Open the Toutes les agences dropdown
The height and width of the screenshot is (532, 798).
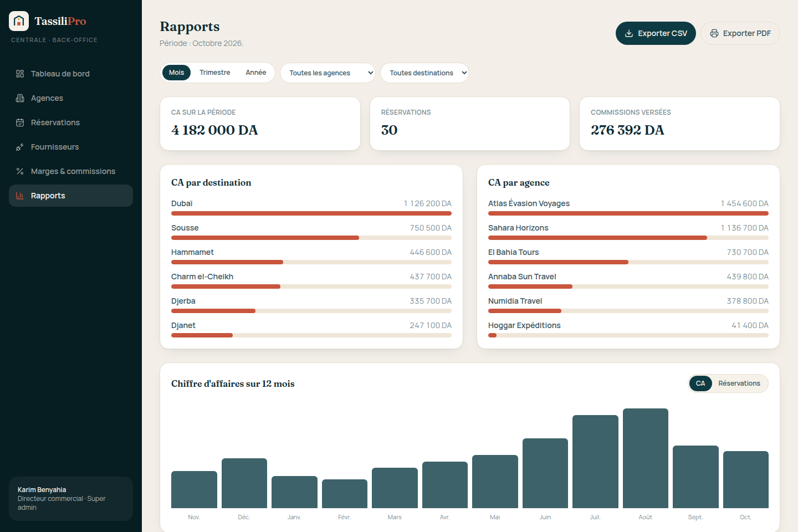328,73
